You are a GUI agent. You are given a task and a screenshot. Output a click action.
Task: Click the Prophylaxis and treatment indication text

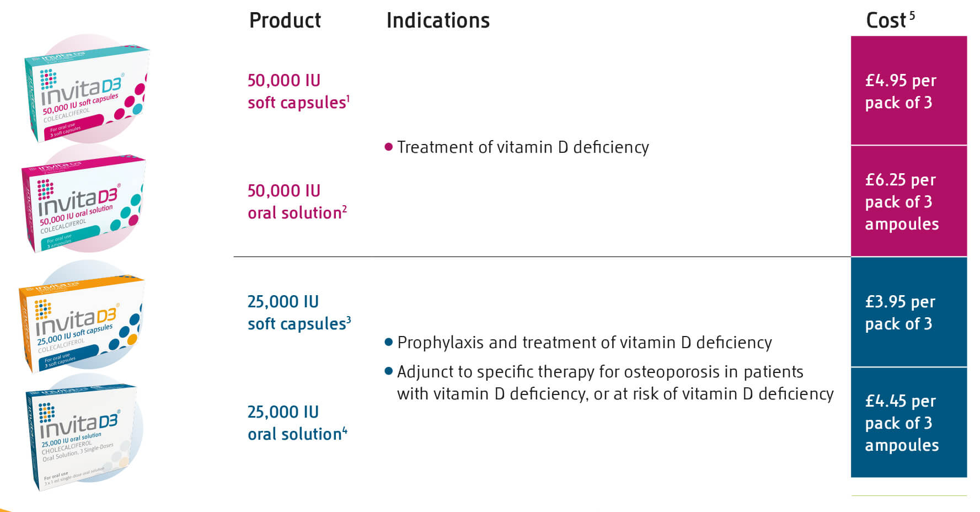585,343
